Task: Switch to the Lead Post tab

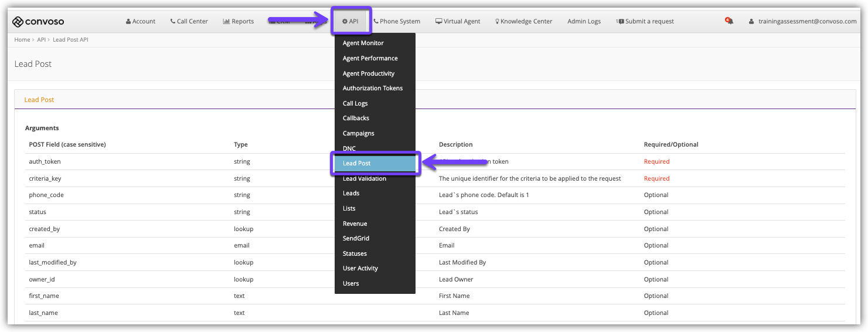Action: (x=39, y=100)
